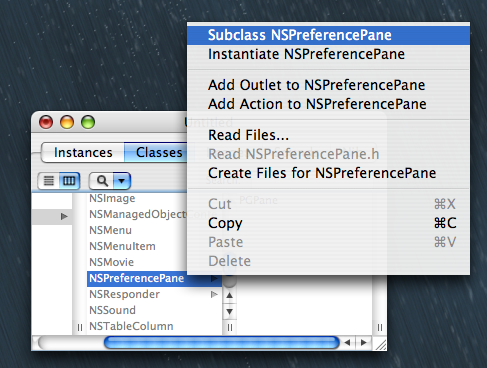Open the Read Files... menu entry
This screenshot has width=487, height=368.
coord(328,135)
